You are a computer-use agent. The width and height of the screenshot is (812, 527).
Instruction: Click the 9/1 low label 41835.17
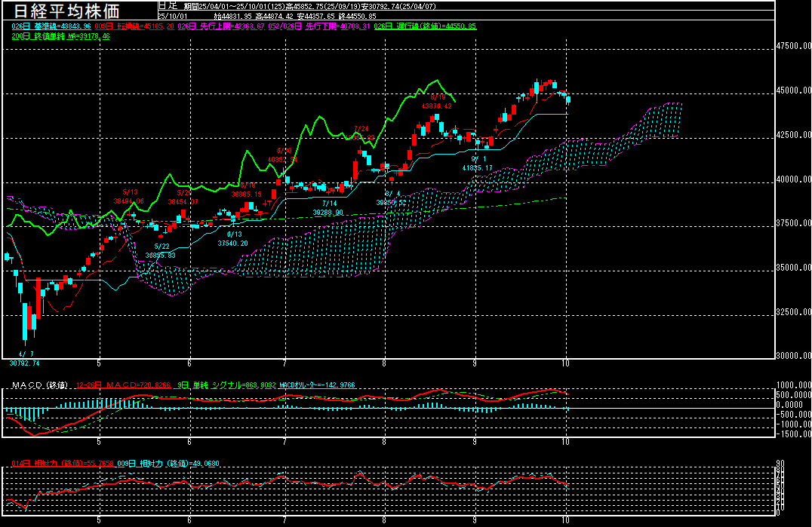477,167
